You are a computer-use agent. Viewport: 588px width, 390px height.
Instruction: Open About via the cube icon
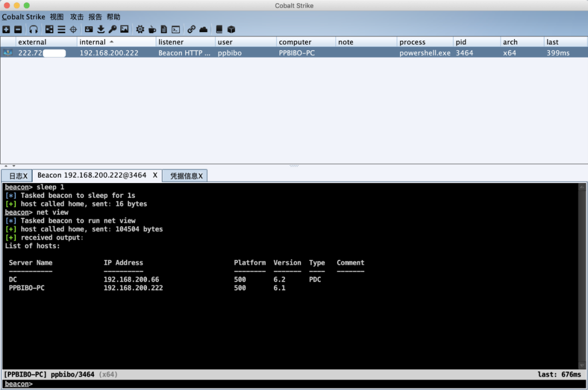(231, 29)
